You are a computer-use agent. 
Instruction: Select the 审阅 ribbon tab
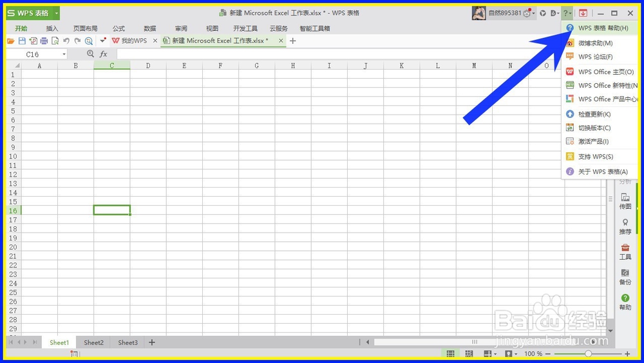[181, 28]
